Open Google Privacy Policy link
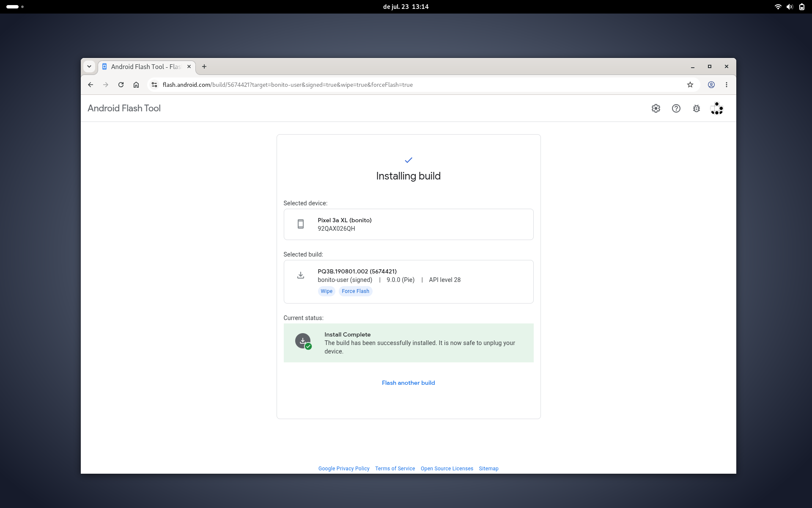 [344, 469]
